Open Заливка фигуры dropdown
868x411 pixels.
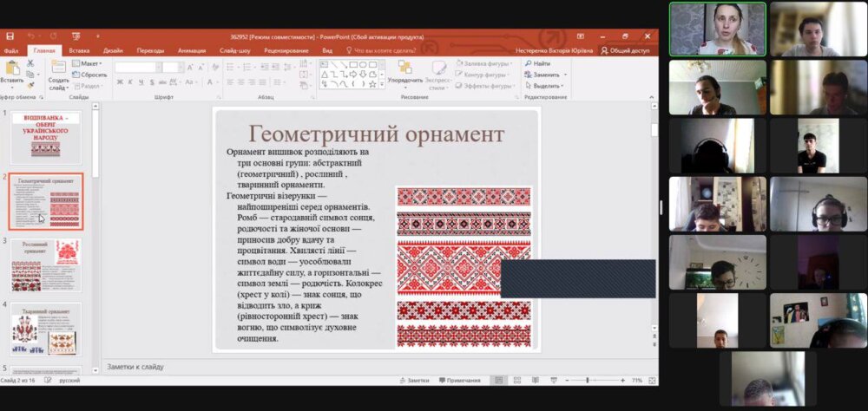click(484, 63)
